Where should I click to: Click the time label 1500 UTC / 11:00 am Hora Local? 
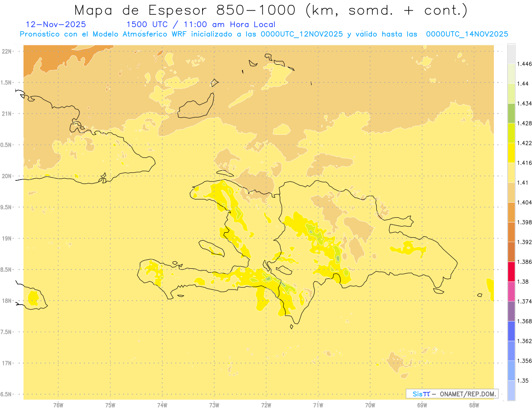(201, 25)
